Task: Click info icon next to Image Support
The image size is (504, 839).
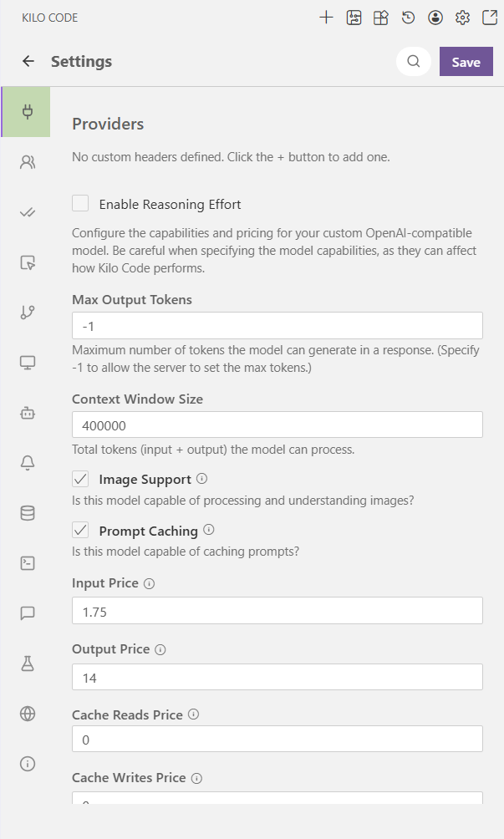Action: [201, 480]
